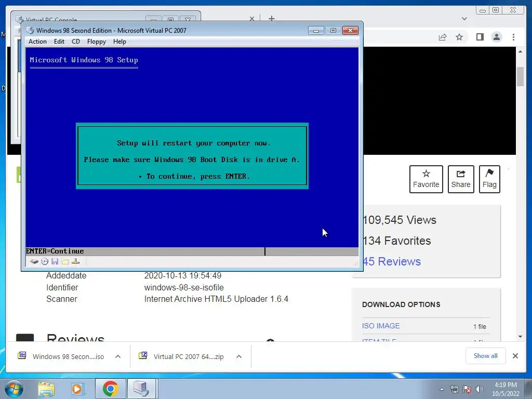Click the shared folder status icon in Virtual PC

[65, 262]
